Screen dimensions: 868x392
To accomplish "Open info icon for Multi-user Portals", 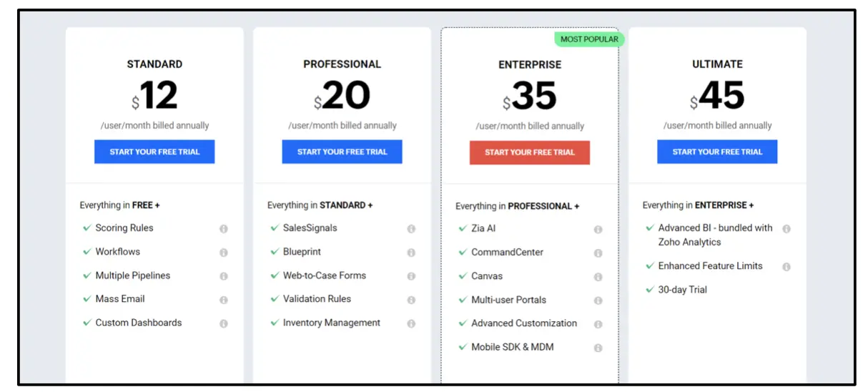I will [598, 300].
